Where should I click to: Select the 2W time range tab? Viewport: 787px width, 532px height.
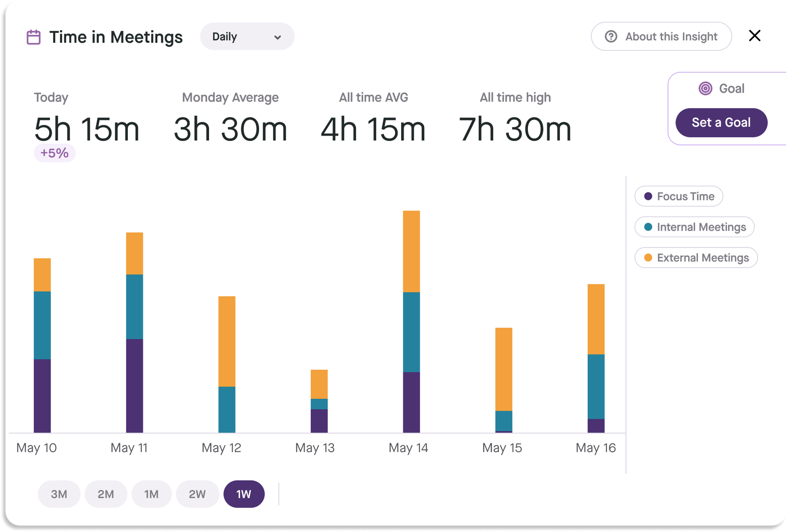coord(197,494)
